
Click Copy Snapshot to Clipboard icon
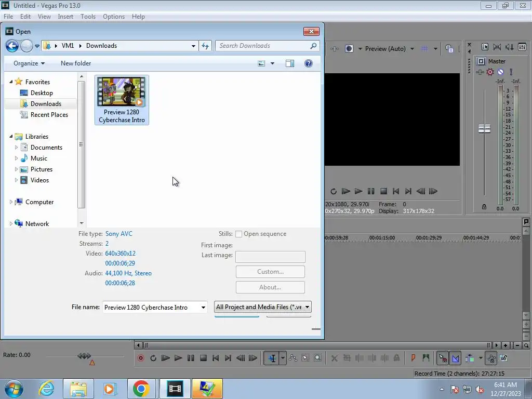click(x=449, y=48)
